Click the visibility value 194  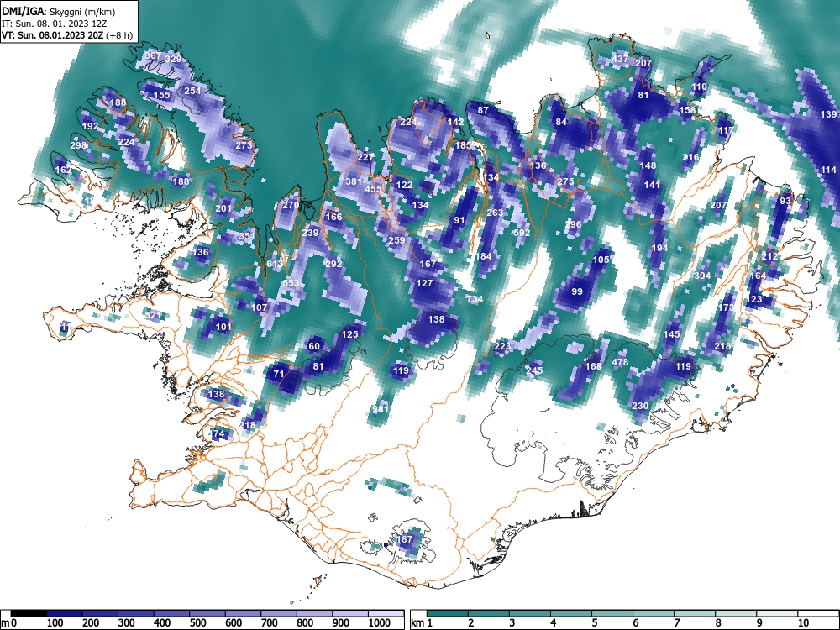(x=659, y=248)
